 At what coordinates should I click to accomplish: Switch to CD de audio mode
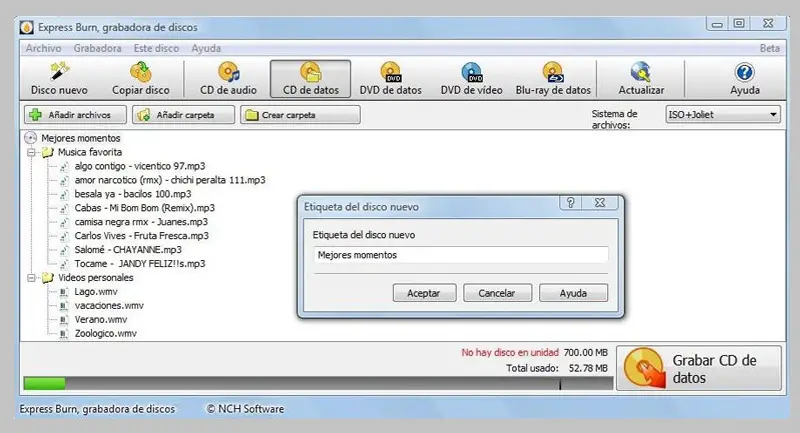229,79
